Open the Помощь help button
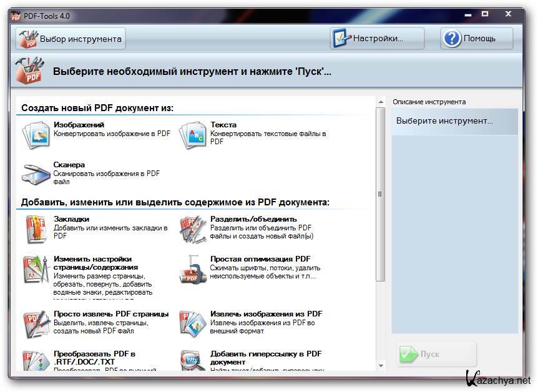The image size is (538, 392). point(477,39)
